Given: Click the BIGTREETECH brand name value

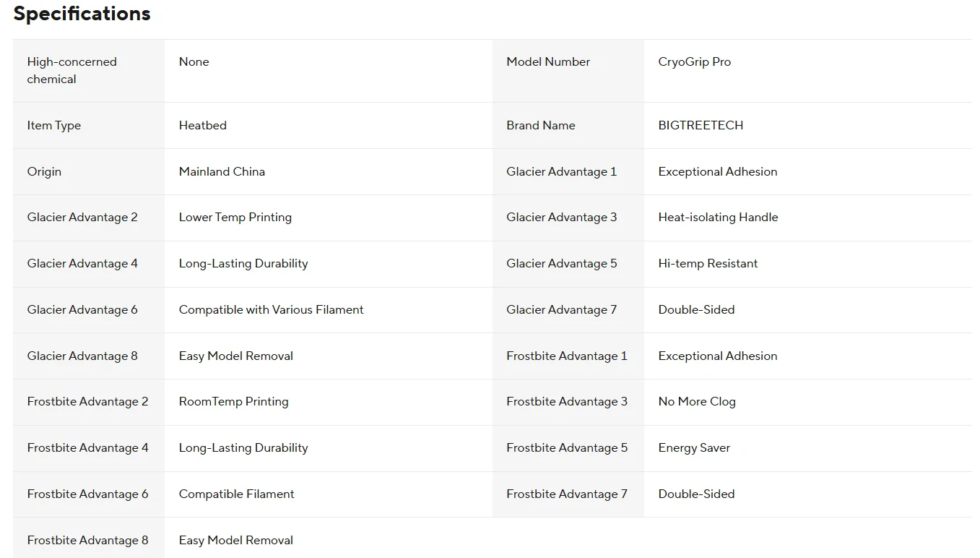Looking at the screenshot, I should (701, 125).
